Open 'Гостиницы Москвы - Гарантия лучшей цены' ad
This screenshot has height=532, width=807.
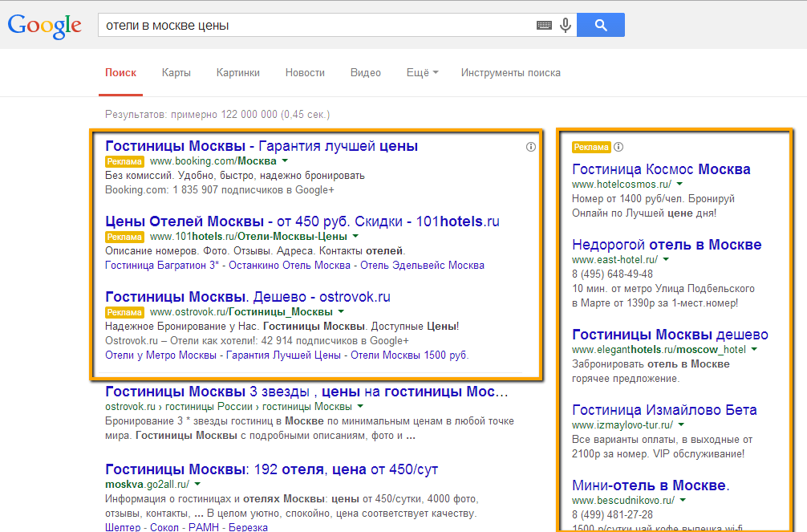pyautogui.click(x=262, y=146)
